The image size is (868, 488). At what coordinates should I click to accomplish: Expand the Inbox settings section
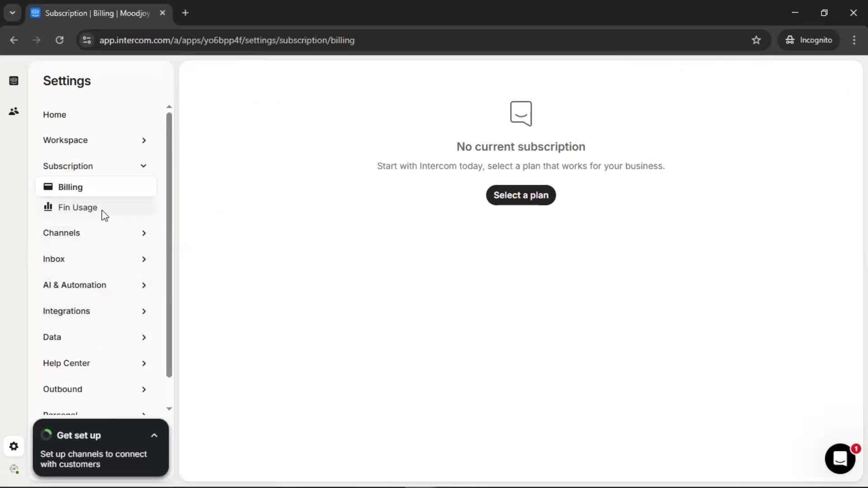95,259
